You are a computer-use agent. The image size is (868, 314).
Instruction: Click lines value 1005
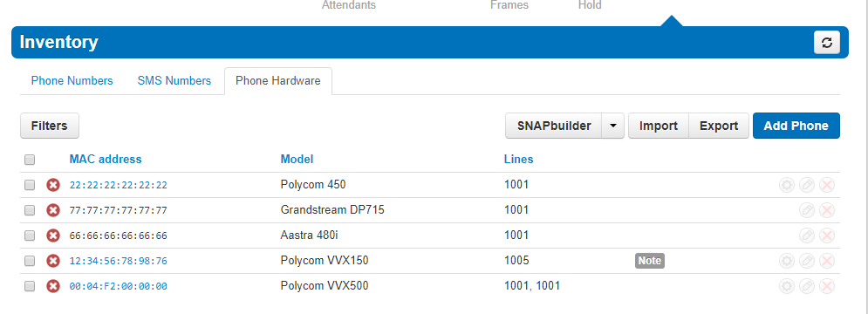pos(516,261)
